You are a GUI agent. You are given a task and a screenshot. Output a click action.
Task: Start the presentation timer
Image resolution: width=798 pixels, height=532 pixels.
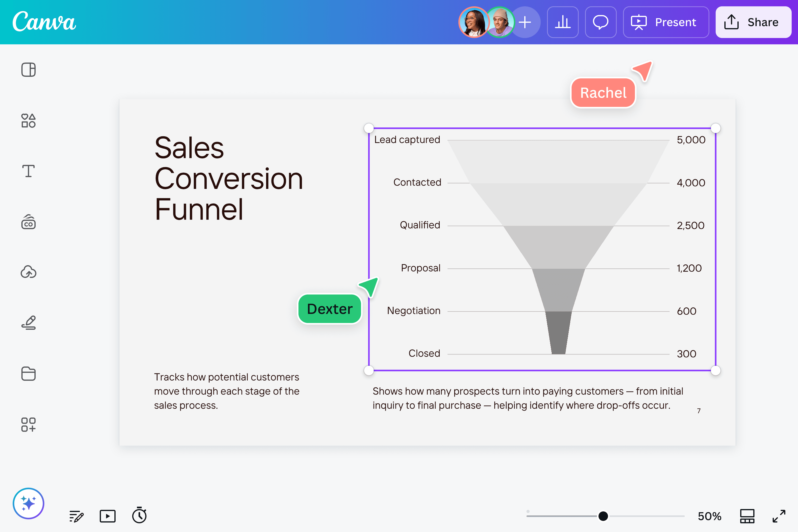coord(139,515)
